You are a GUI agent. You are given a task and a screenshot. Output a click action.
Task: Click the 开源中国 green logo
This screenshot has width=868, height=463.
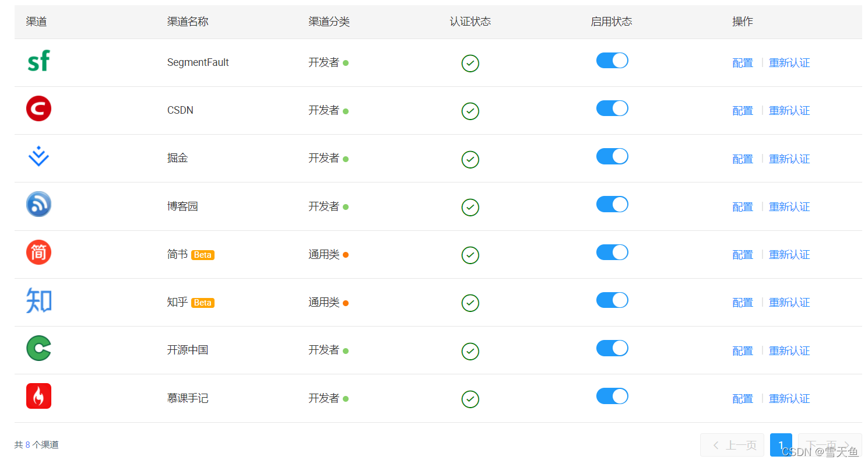(38, 348)
